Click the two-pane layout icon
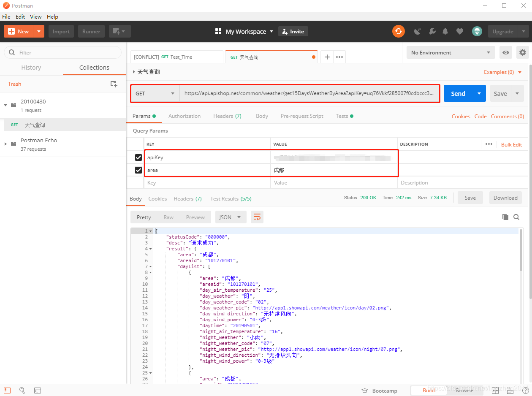532x396 pixels. click(x=495, y=391)
